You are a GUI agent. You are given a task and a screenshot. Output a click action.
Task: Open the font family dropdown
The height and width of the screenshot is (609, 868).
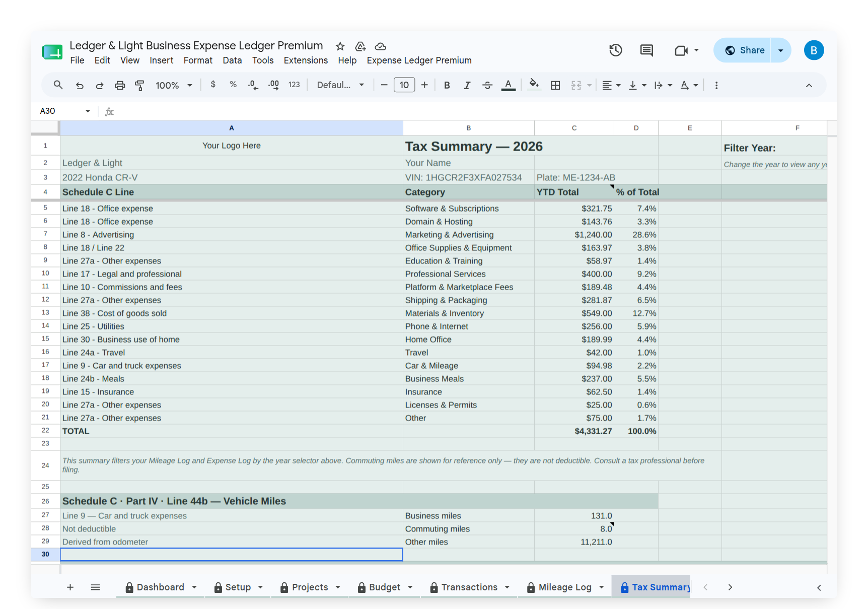[340, 85]
